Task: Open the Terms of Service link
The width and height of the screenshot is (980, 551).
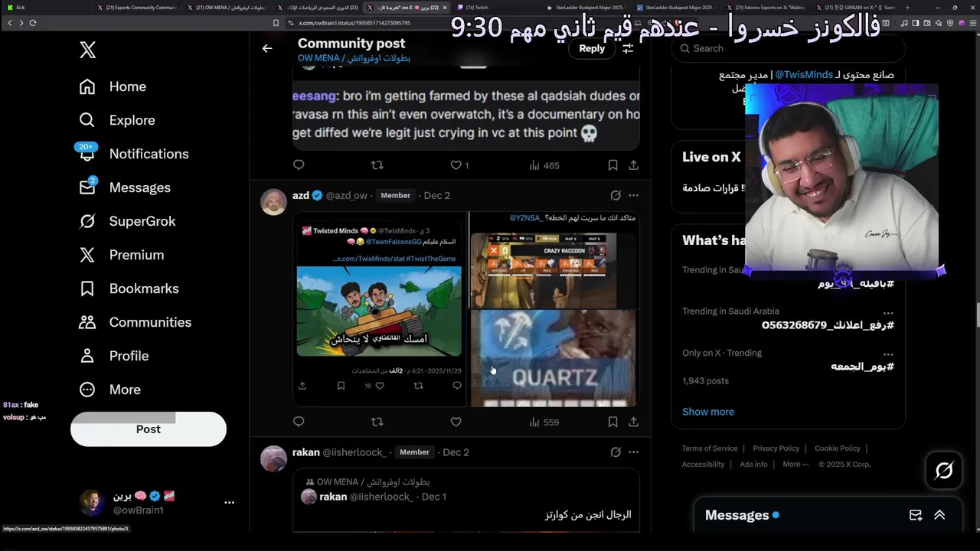Action: (x=710, y=448)
